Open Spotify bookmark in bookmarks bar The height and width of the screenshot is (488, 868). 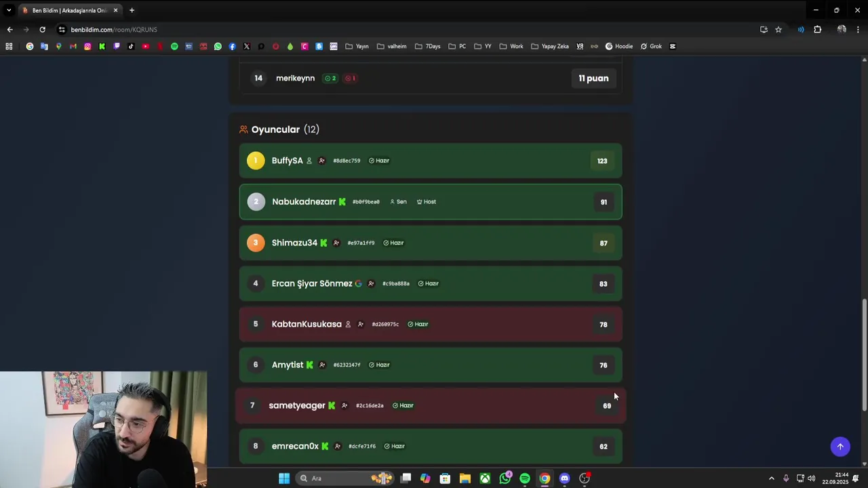pyautogui.click(x=174, y=46)
